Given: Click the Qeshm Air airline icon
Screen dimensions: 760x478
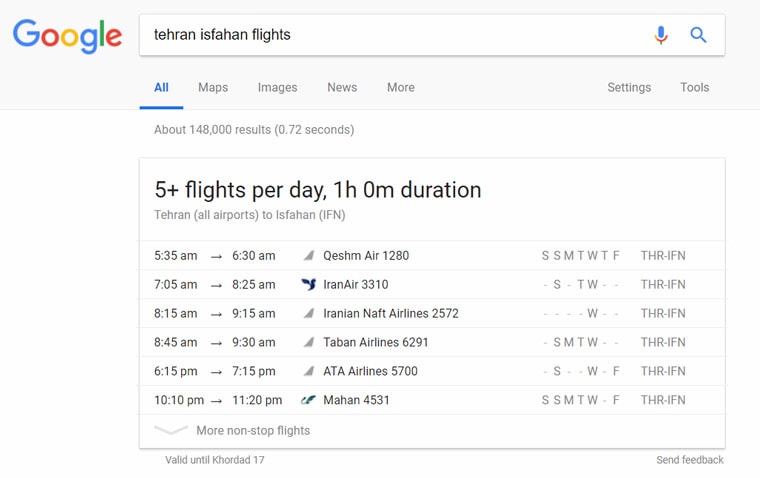Looking at the screenshot, I should coord(309,255).
